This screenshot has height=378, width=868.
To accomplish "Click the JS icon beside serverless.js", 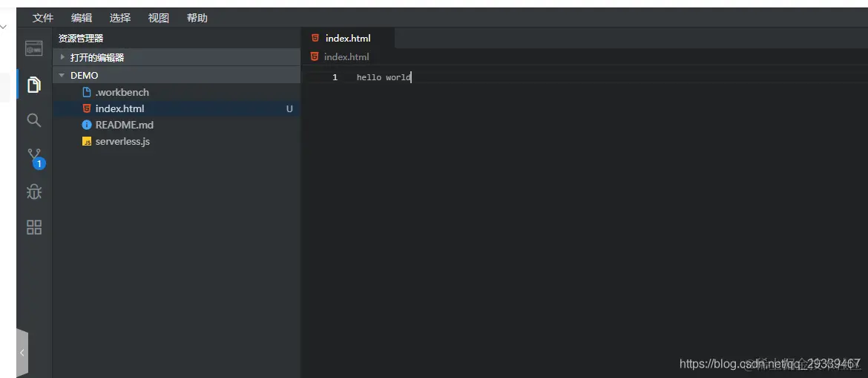I will coord(86,141).
